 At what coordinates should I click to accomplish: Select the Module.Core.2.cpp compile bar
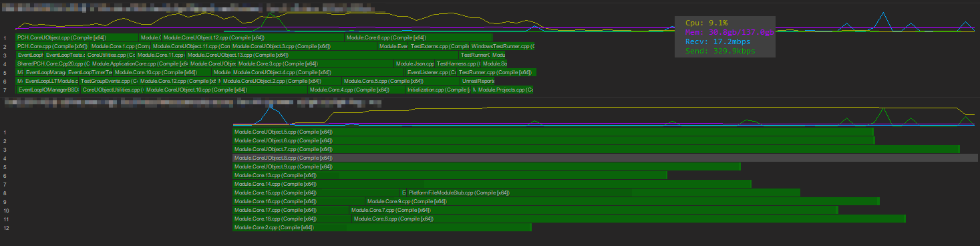382,227
